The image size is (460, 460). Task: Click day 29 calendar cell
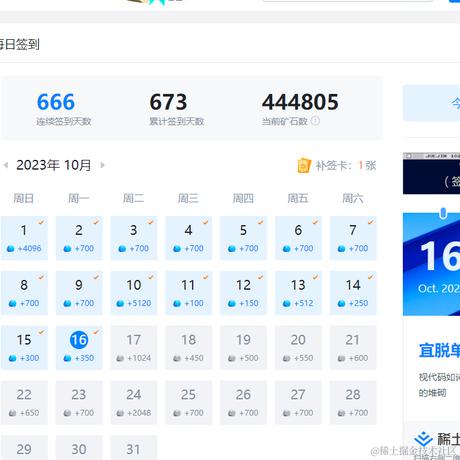click(x=24, y=448)
